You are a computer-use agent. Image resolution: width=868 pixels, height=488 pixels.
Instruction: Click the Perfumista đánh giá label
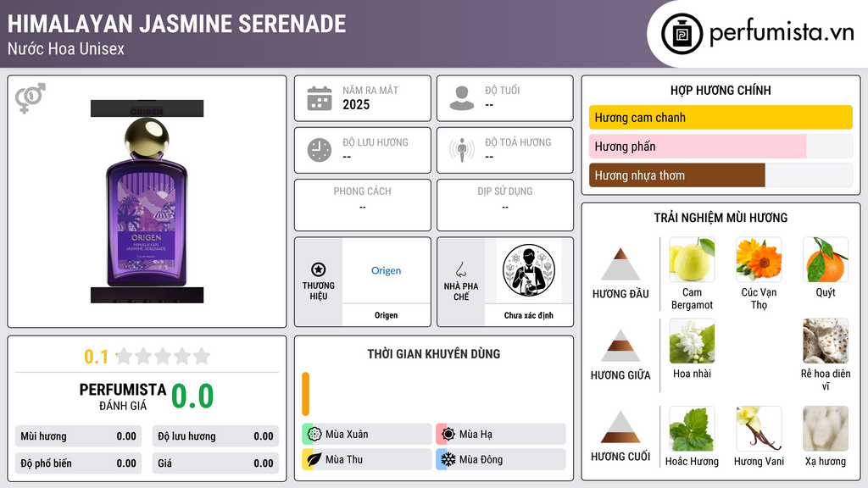(123, 396)
